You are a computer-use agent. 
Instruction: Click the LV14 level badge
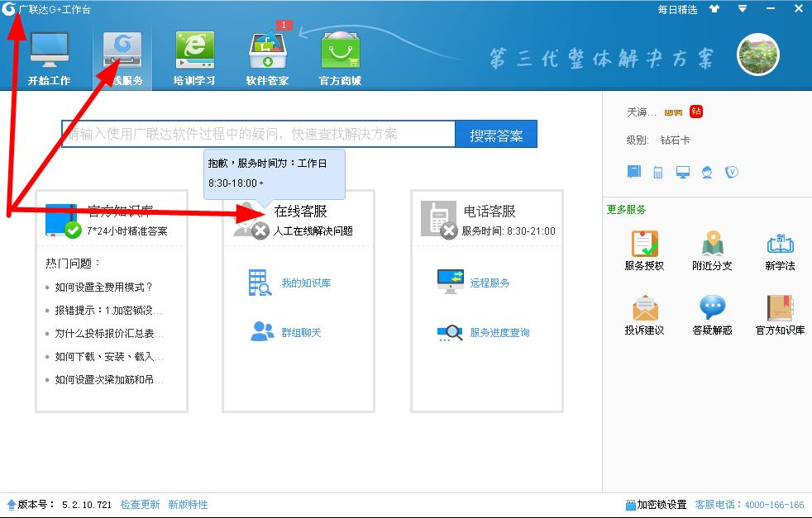(673, 112)
